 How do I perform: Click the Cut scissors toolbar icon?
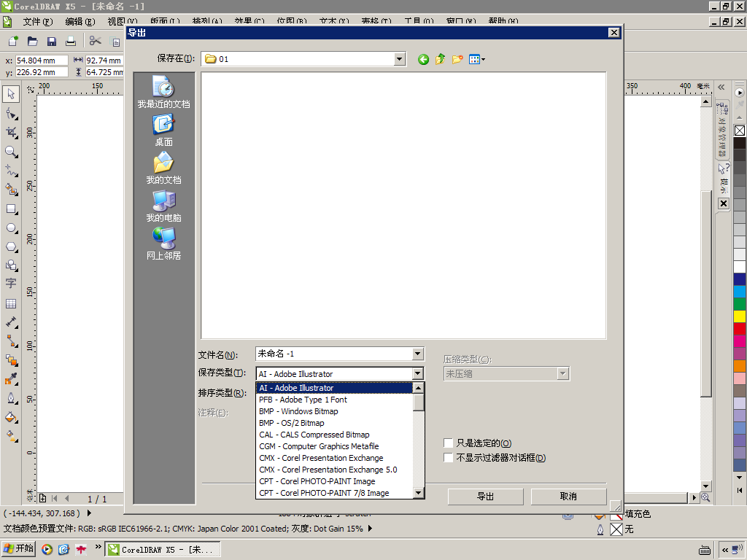96,41
